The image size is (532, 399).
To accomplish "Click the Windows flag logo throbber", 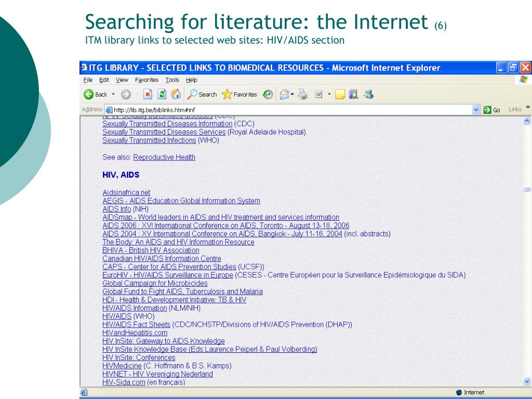I will (524, 79).
